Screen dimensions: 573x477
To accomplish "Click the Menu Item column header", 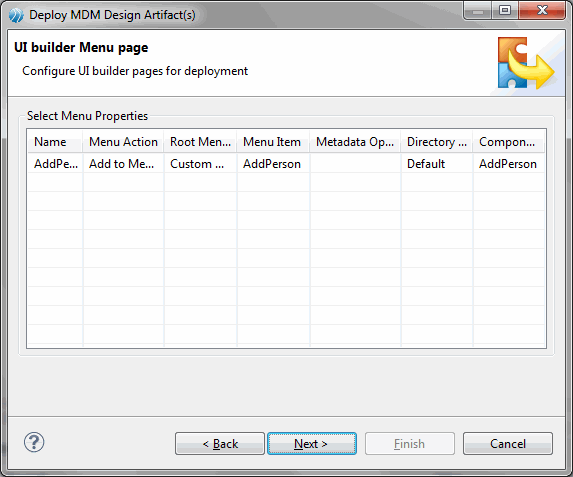I will [273, 142].
